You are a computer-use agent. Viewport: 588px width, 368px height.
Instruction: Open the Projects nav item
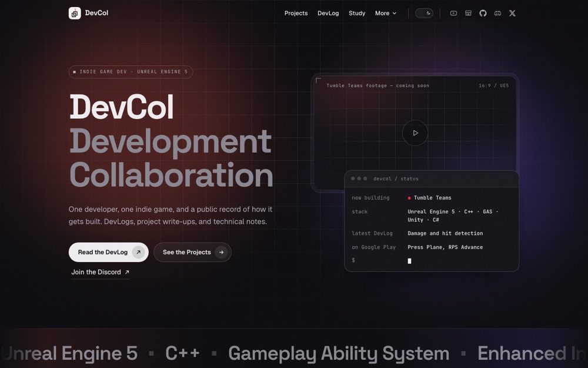point(296,13)
